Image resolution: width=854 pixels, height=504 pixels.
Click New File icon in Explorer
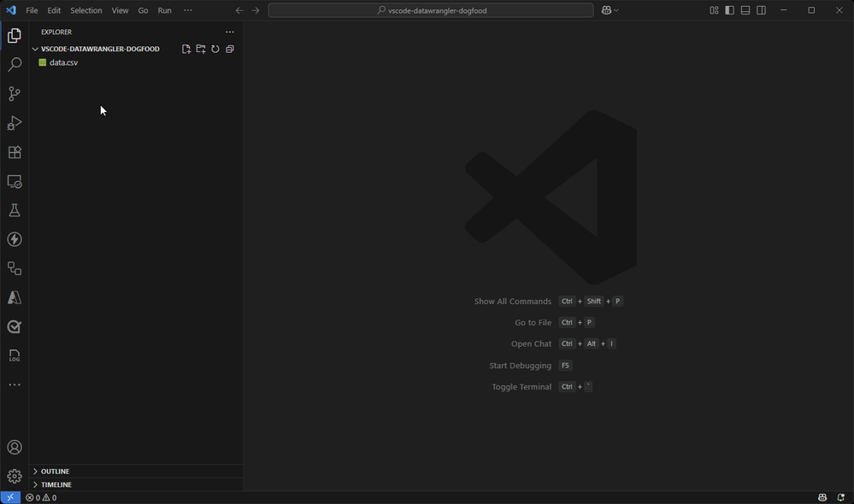point(186,49)
